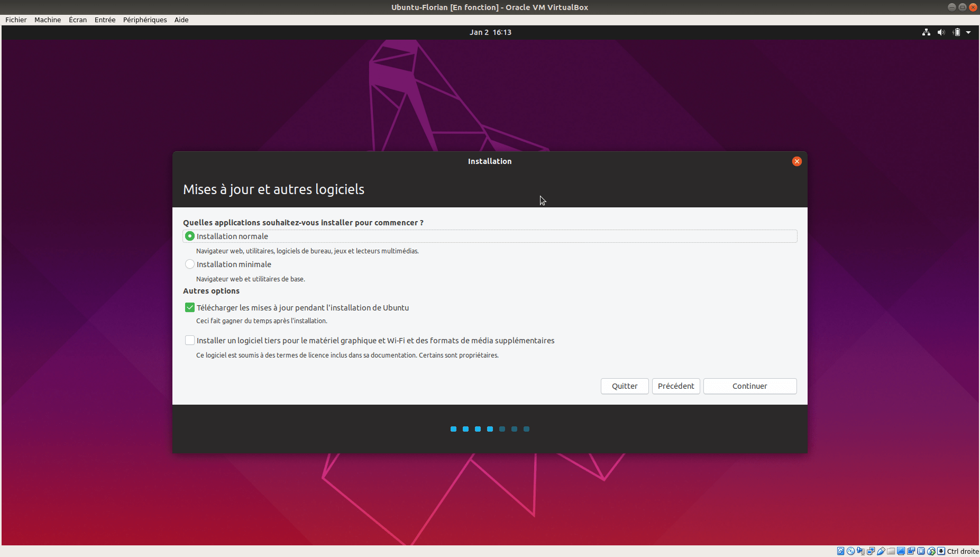980x557 pixels.
Task: Enable installing third-party software checkbox
Action: coord(190,341)
